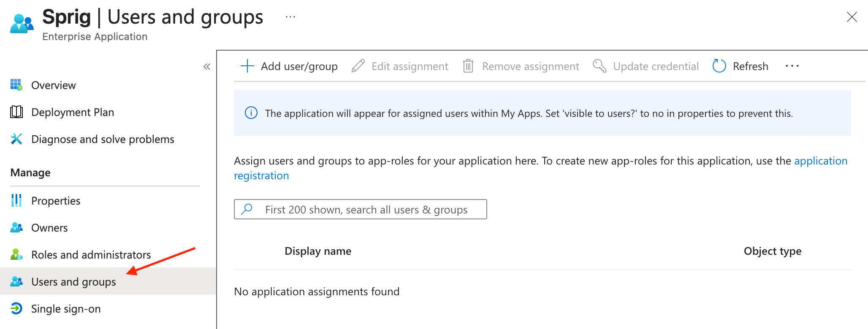Image resolution: width=868 pixels, height=329 pixels.
Task: Open the Owners page
Action: pyautogui.click(x=49, y=228)
